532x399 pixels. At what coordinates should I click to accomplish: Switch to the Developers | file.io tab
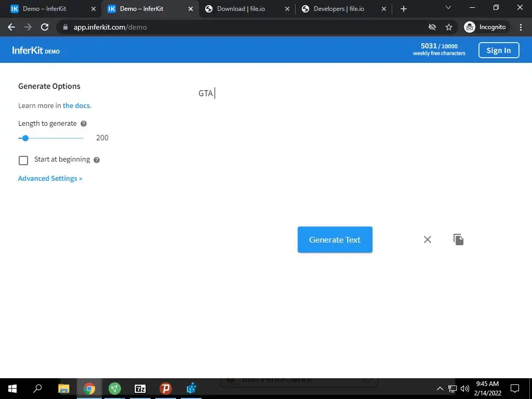pyautogui.click(x=339, y=9)
